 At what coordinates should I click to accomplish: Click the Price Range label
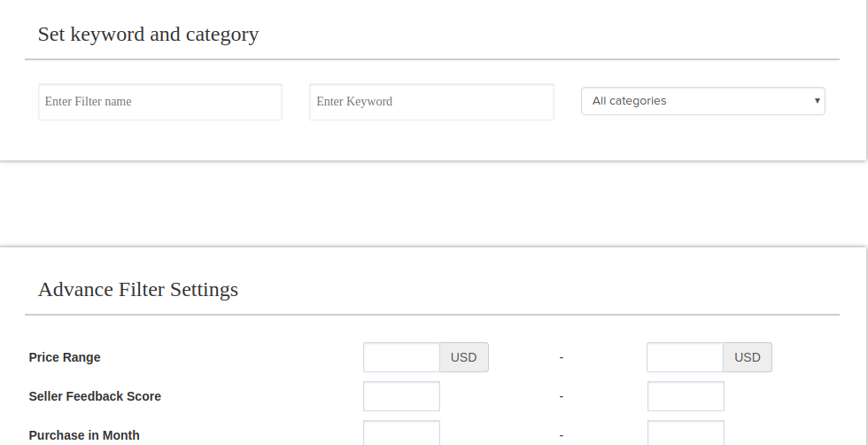point(65,357)
